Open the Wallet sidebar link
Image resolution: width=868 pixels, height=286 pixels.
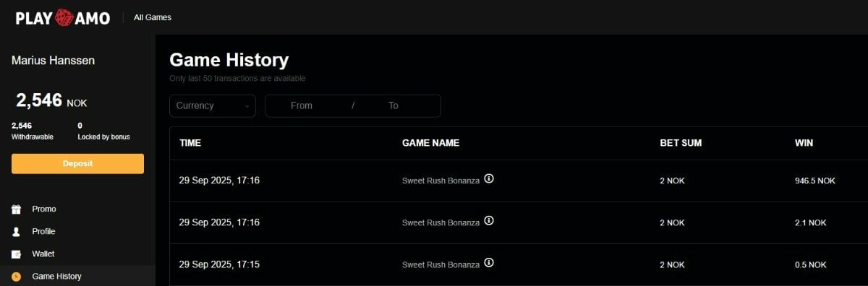point(43,254)
